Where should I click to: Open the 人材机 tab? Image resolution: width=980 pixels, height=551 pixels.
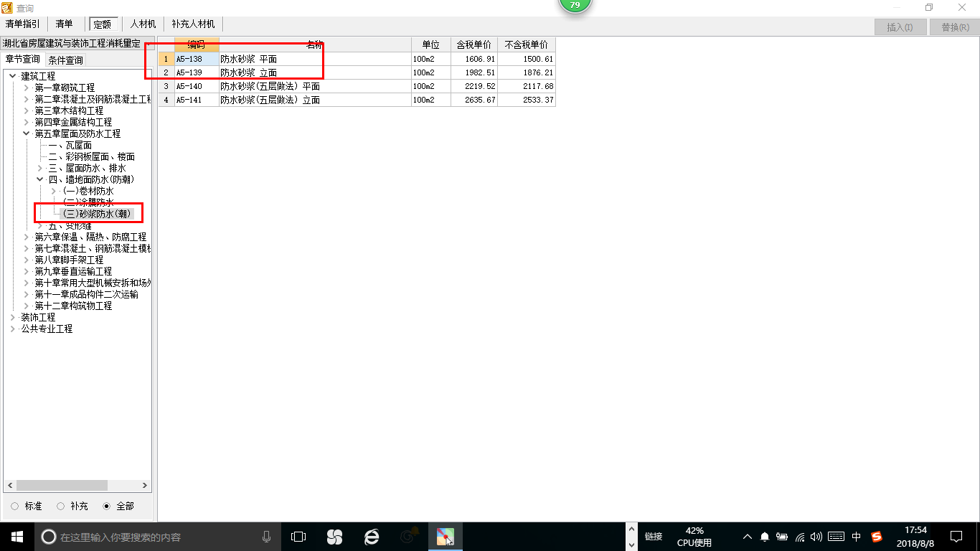click(143, 24)
